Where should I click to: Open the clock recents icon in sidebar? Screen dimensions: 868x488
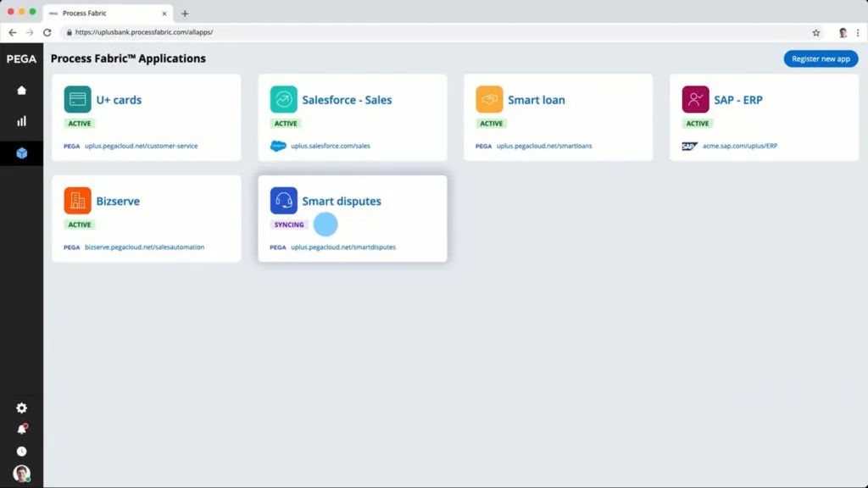pos(21,452)
